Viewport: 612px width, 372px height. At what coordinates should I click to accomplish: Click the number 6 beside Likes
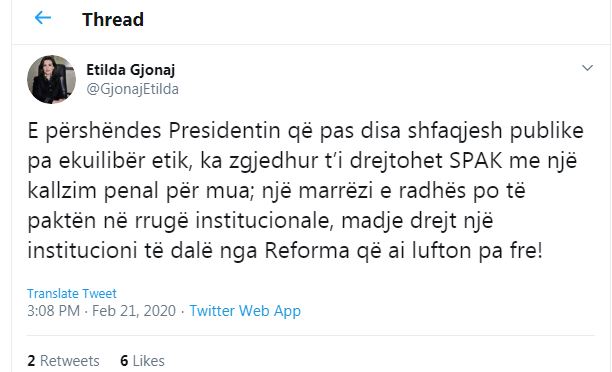(124, 361)
